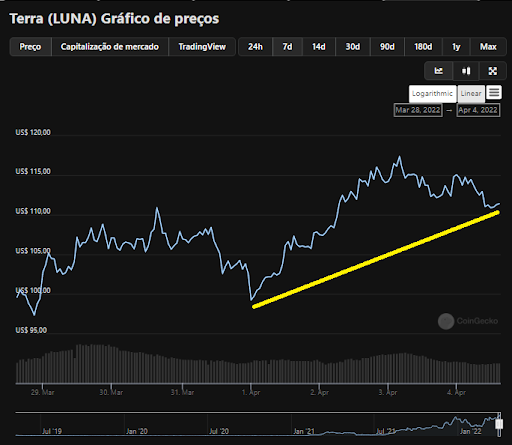Click the 4. Apr date axis label
Image resolution: width=512 pixels, height=445 pixels.
click(457, 392)
